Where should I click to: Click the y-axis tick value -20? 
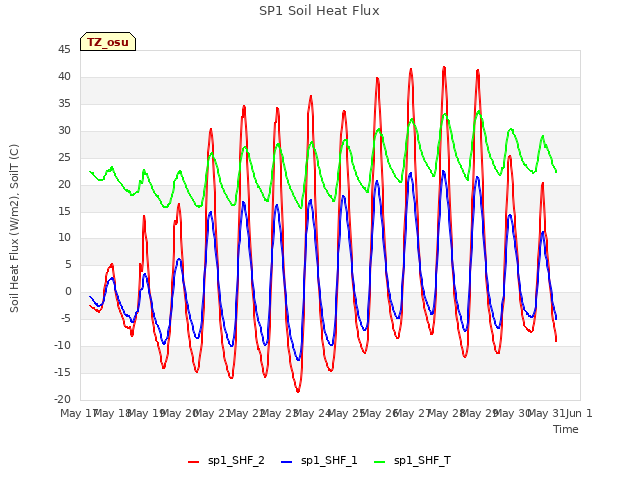click(x=62, y=399)
